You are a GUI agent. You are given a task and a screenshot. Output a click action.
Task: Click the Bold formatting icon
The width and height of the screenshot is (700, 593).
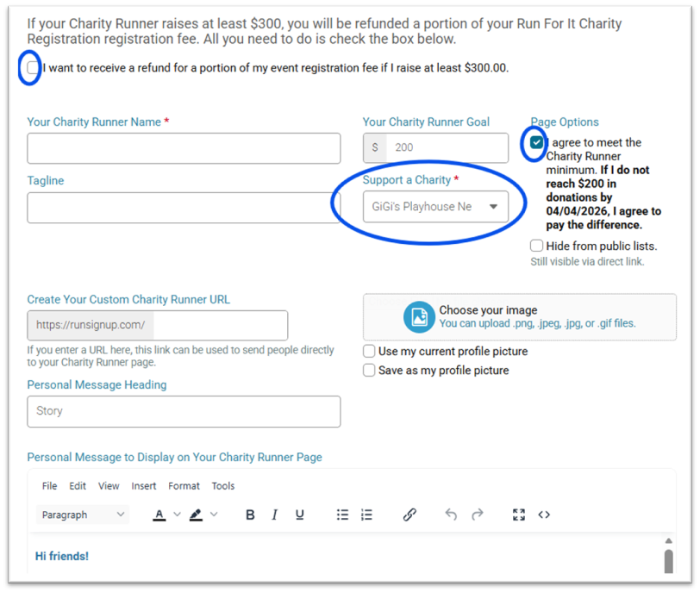[250, 515]
